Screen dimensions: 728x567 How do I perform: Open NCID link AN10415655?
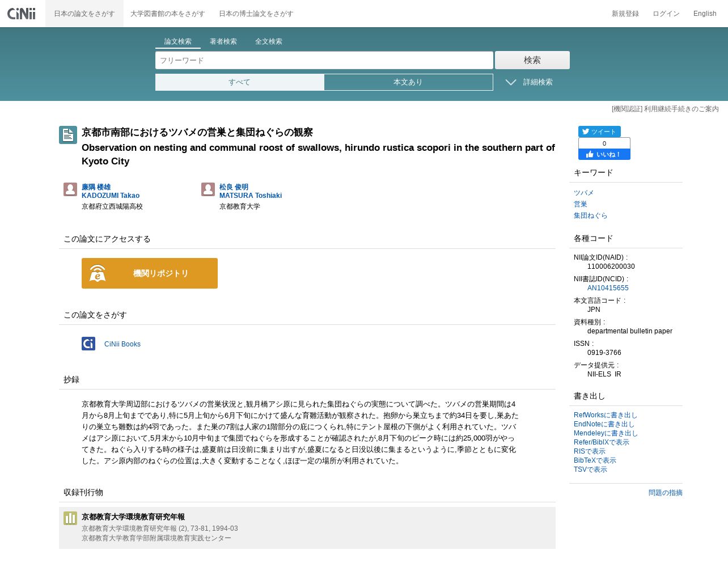point(608,288)
